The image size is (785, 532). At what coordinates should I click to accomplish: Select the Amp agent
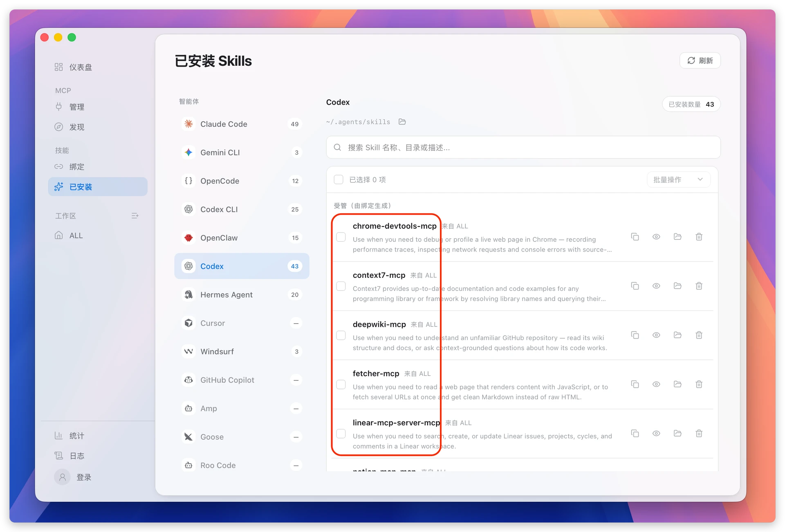click(242, 409)
